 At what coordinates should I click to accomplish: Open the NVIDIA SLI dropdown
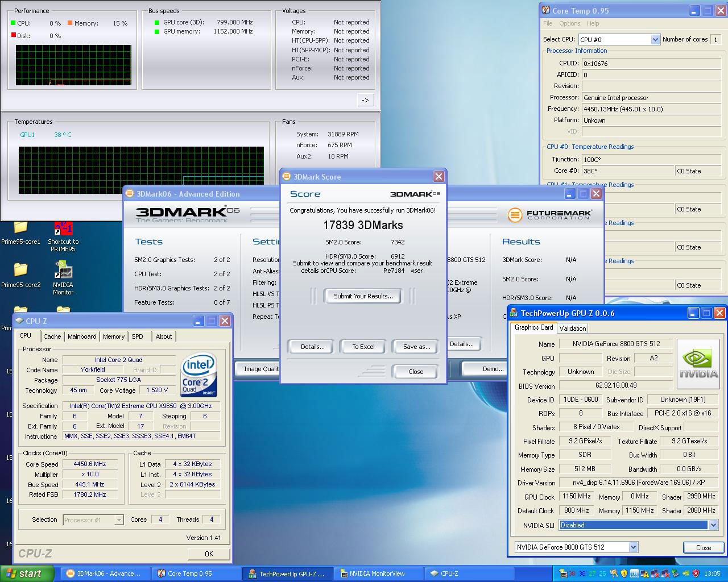point(713,525)
